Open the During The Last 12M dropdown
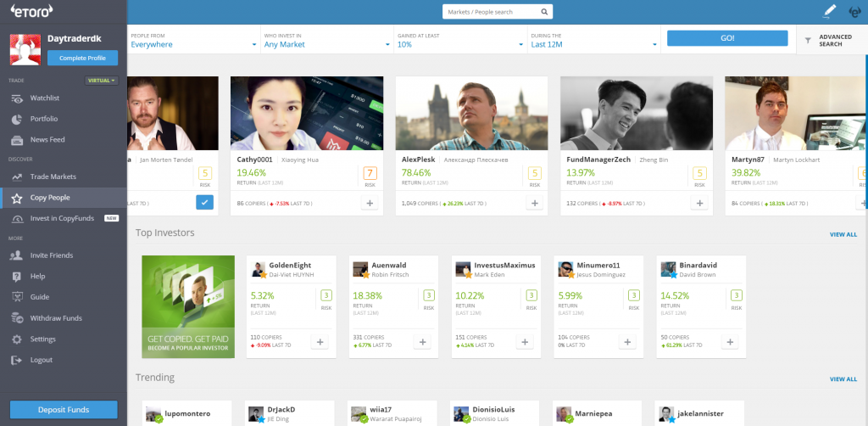 point(594,40)
